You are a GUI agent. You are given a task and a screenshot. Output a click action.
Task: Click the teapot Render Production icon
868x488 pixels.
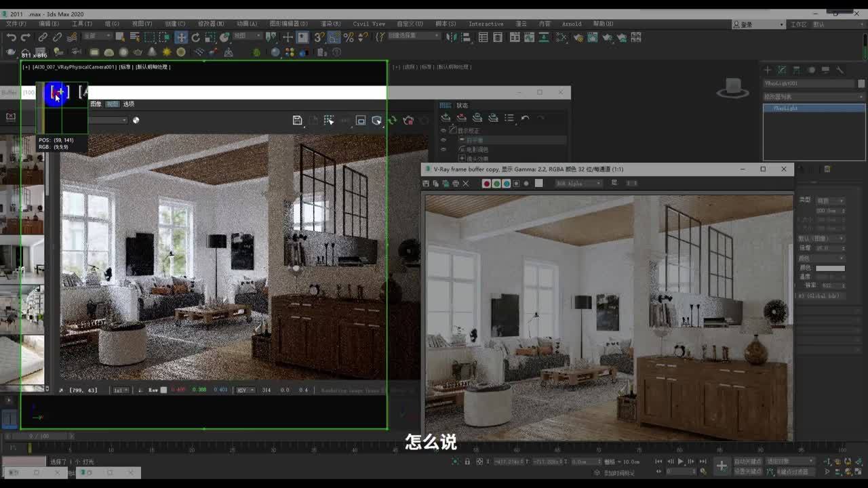tap(608, 38)
